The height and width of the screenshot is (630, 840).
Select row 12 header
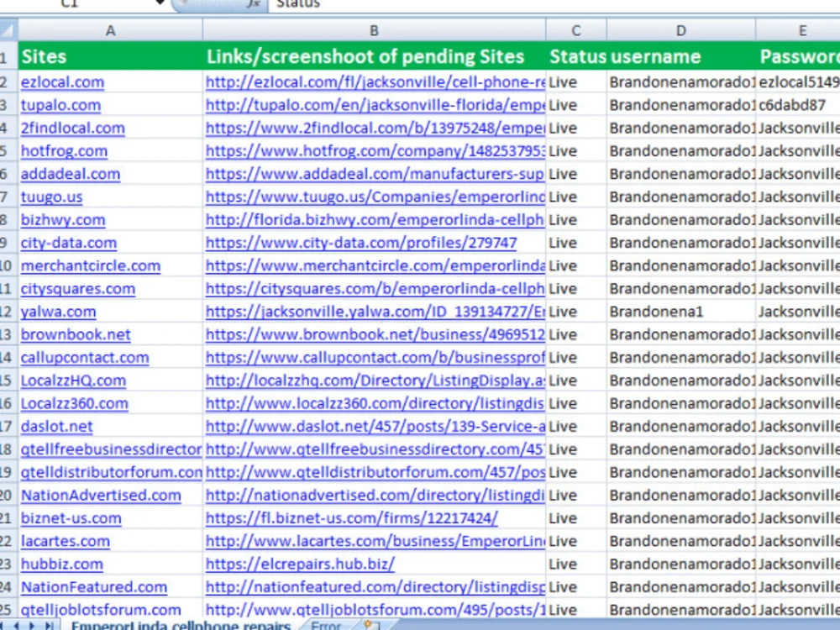(x=8, y=312)
